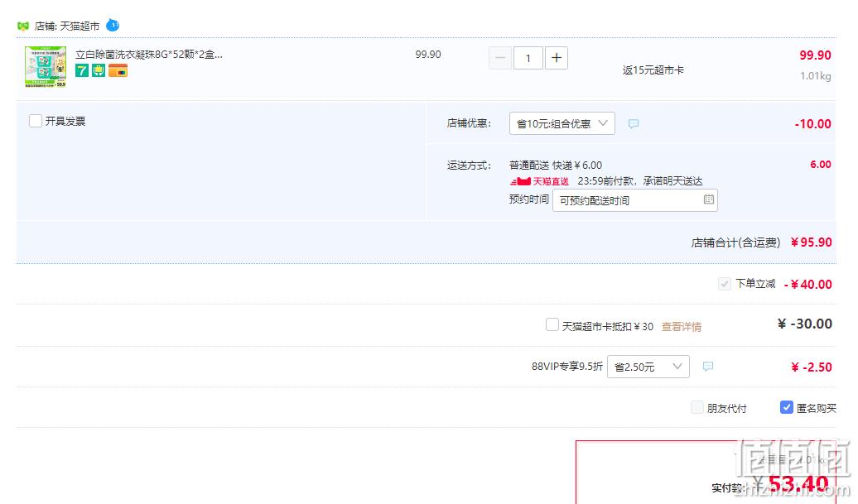Open the 查看详情 link
Viewport: 858px width, 504px height.
682,327
